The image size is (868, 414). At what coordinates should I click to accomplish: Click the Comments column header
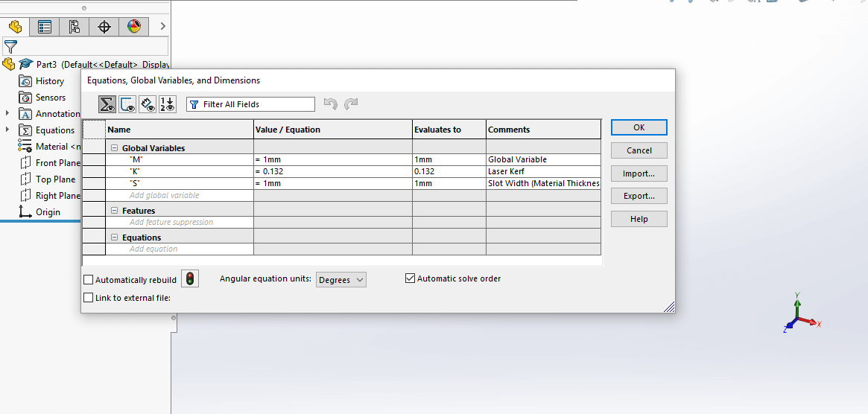click(544, 130)
